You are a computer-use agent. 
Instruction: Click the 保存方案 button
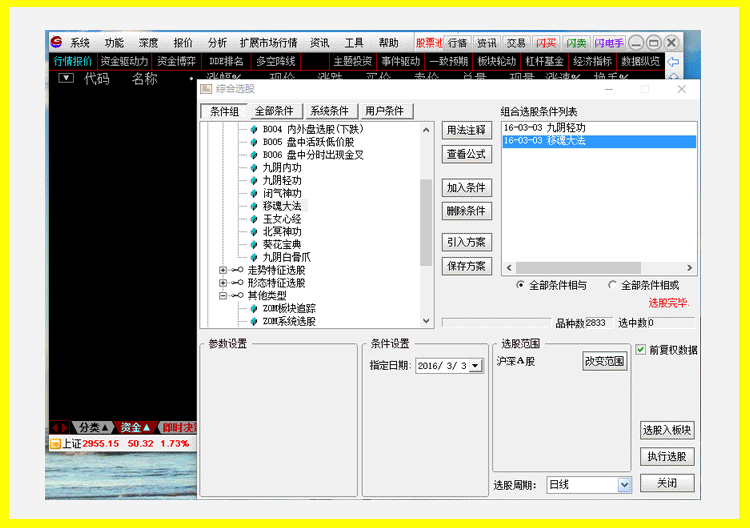pos(466,266)
